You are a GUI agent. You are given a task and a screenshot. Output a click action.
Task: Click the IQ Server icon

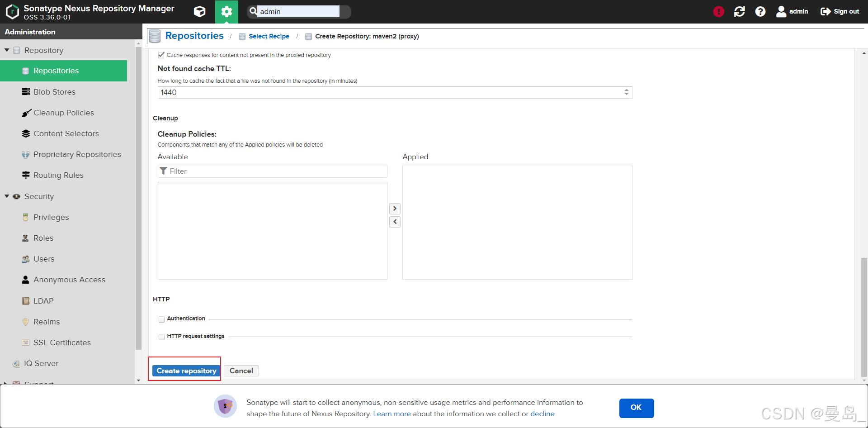pos(16,363)
